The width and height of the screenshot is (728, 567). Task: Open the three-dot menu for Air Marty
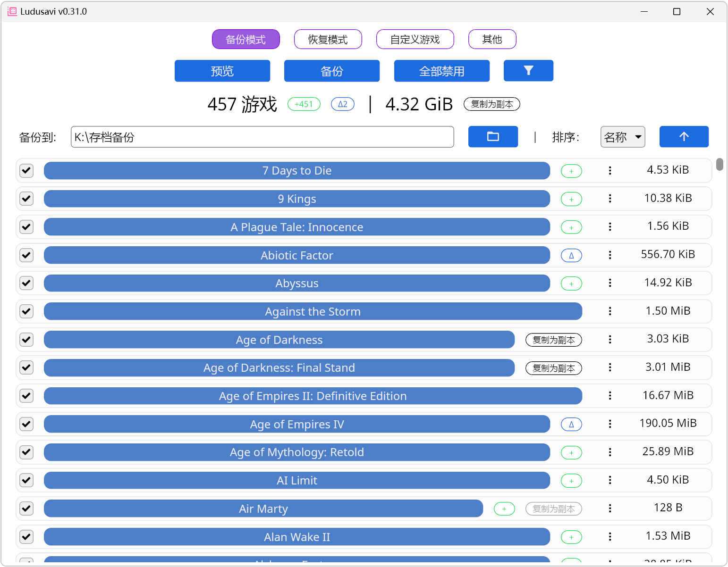point(610,509)
